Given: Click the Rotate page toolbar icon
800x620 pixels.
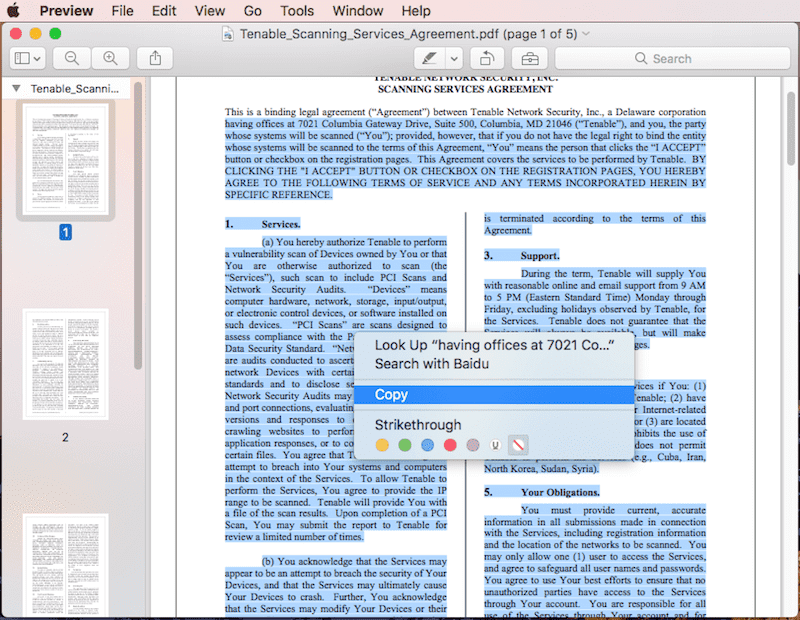Looking at the screenshot, I should 487,58.
